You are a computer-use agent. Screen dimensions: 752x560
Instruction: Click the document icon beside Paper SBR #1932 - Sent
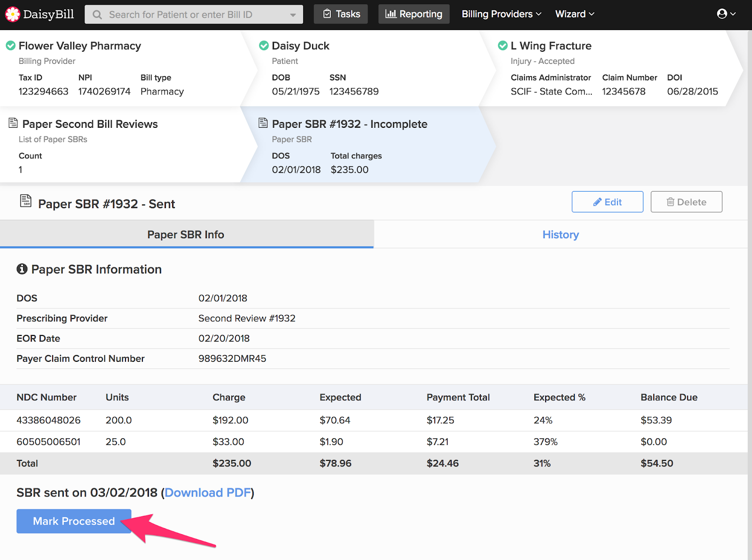[x=26, y=201]
